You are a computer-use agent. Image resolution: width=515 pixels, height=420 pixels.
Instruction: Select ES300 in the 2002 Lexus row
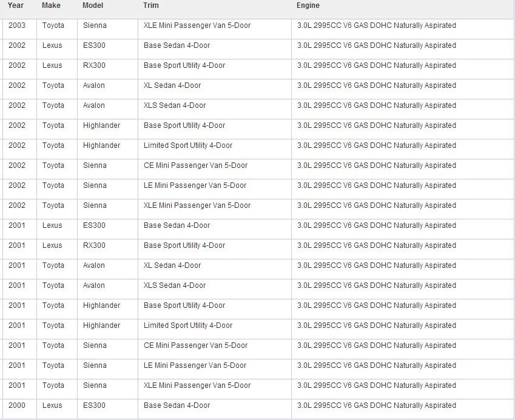[x=94, y=45]
